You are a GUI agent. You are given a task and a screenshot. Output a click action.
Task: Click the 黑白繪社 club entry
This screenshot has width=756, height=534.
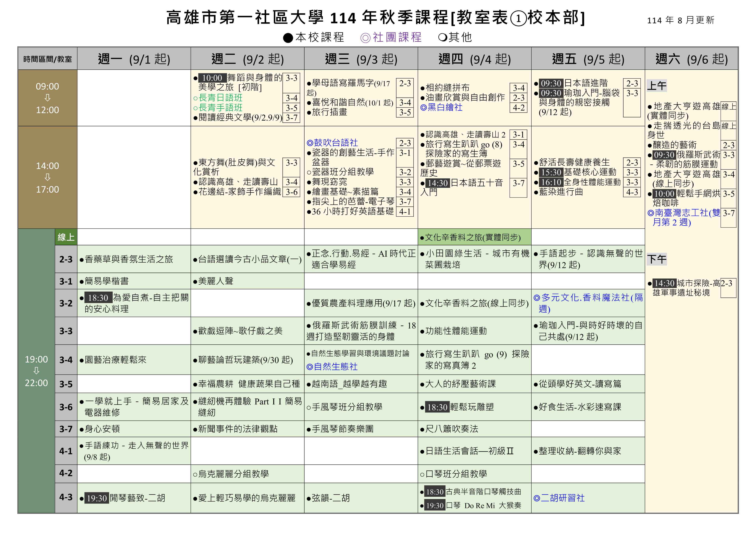[x=442, y=107]
